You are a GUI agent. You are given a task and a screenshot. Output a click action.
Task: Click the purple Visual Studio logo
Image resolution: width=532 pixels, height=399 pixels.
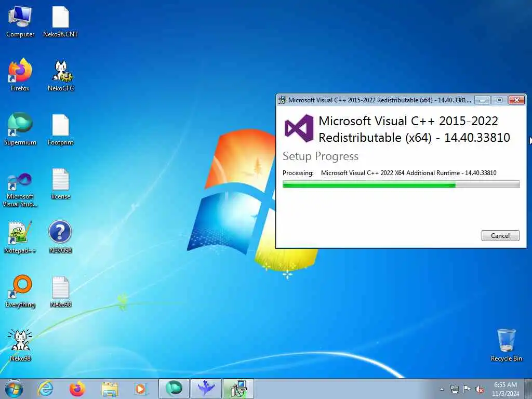(299, 128)
